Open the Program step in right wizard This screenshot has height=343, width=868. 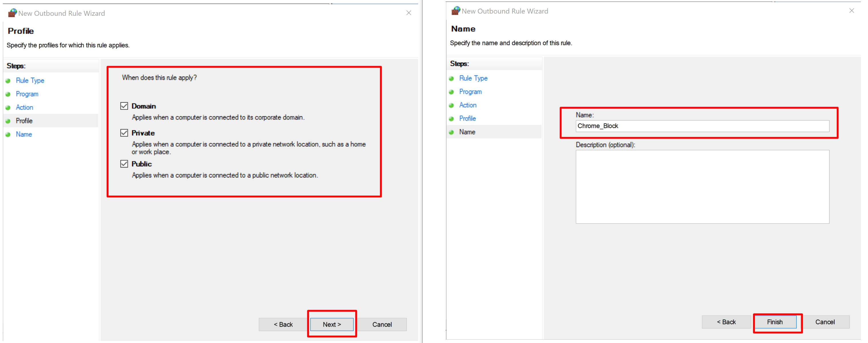point(470,92)
